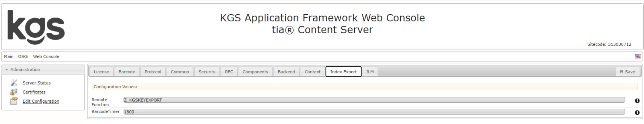Open the Web Console menu
Image resolution: width=644 pixels, height=124 pixels.
point(46,57)
